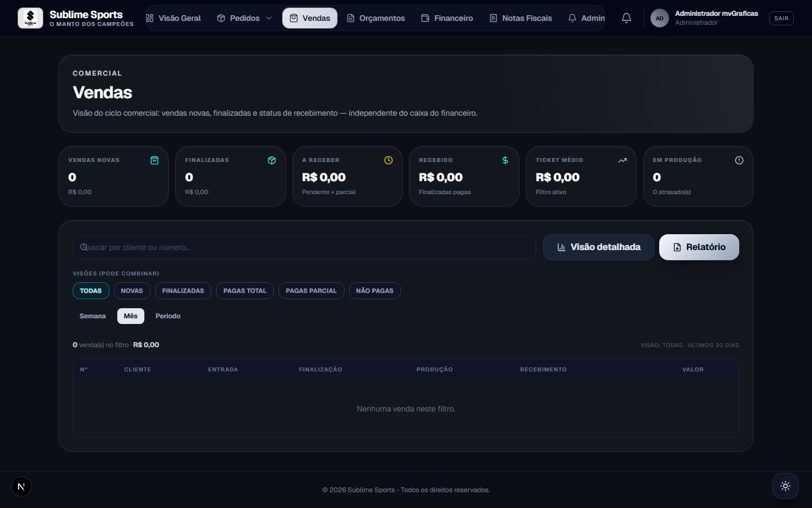This screenshot has height=508, width=812.
Task: Toggle light theme sun icon
Action: [785, 486]
